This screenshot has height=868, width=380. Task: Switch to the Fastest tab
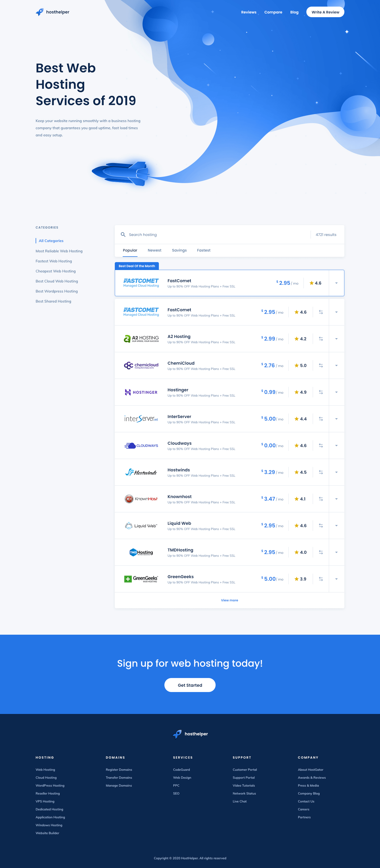tap(204, 250)
